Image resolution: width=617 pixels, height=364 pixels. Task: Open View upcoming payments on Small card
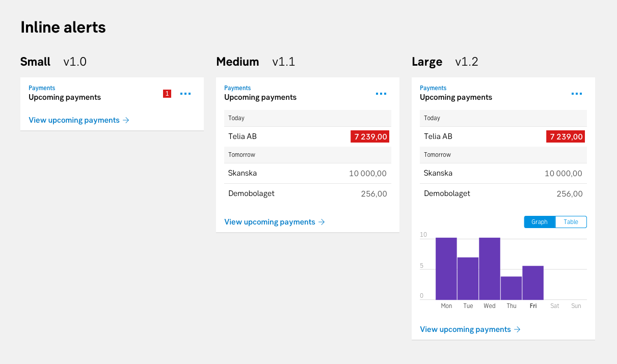(74, 120)
